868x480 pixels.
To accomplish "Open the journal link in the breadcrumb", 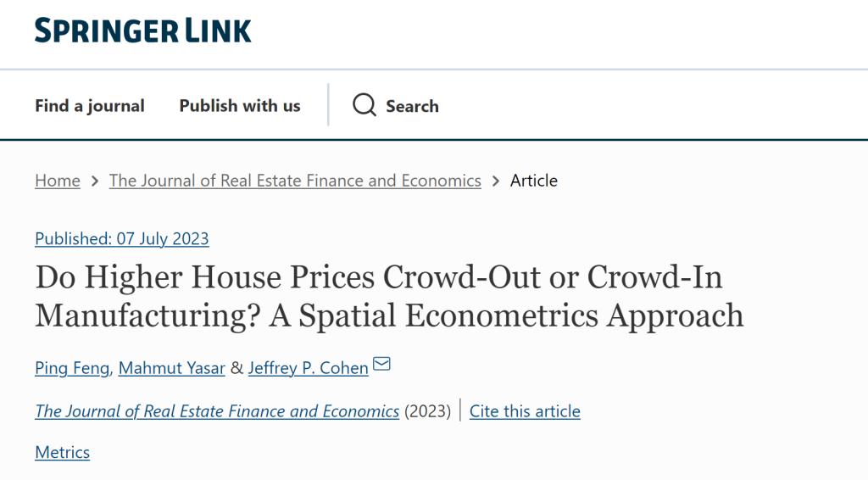I will click(295, 181).
